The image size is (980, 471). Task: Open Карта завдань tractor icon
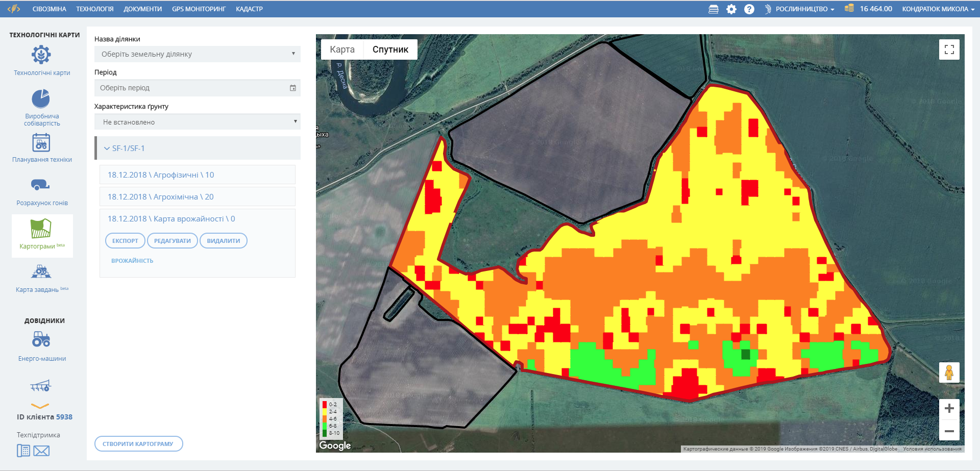[41, 271]
